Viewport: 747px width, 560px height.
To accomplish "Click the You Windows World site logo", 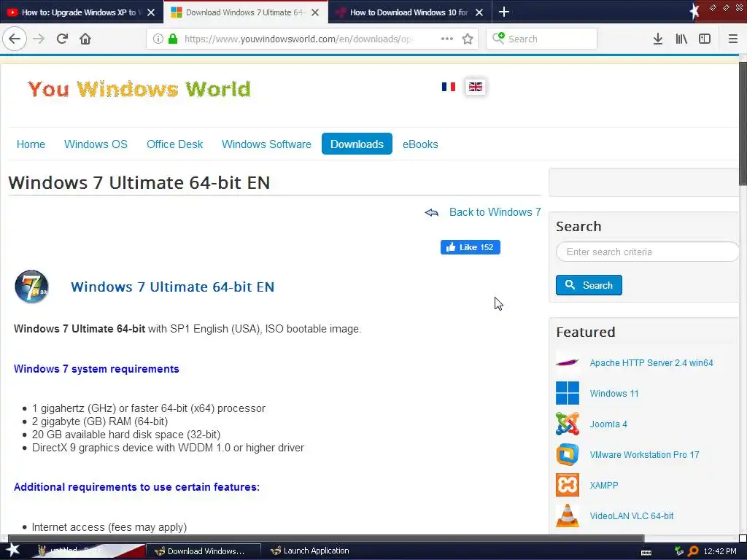I will point(139,89).
